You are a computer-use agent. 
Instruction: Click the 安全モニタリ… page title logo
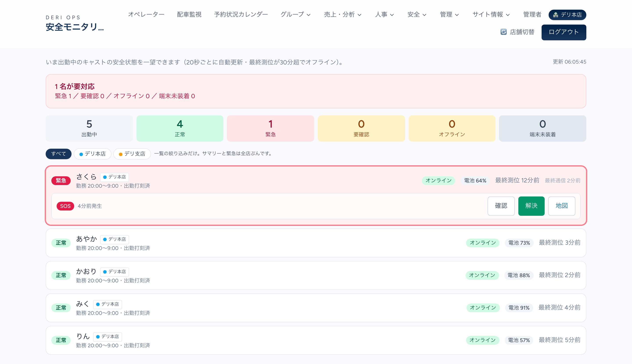click(x=75, y=27)
